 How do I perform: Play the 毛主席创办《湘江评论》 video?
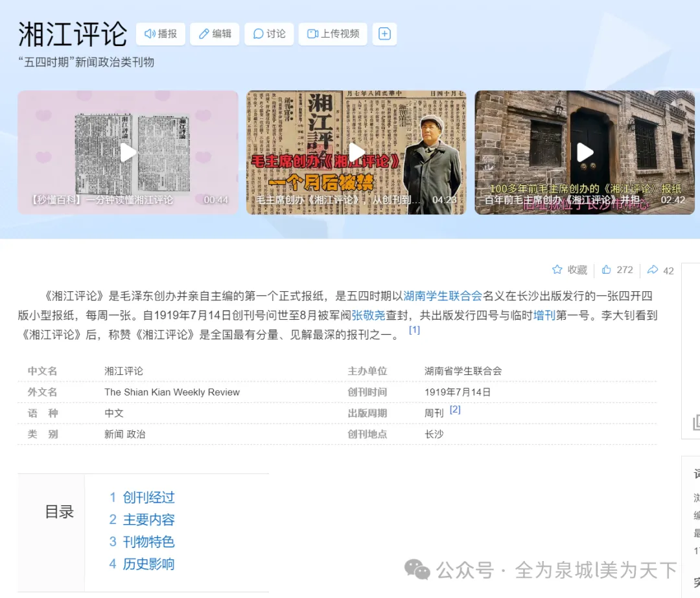[356, 152]
